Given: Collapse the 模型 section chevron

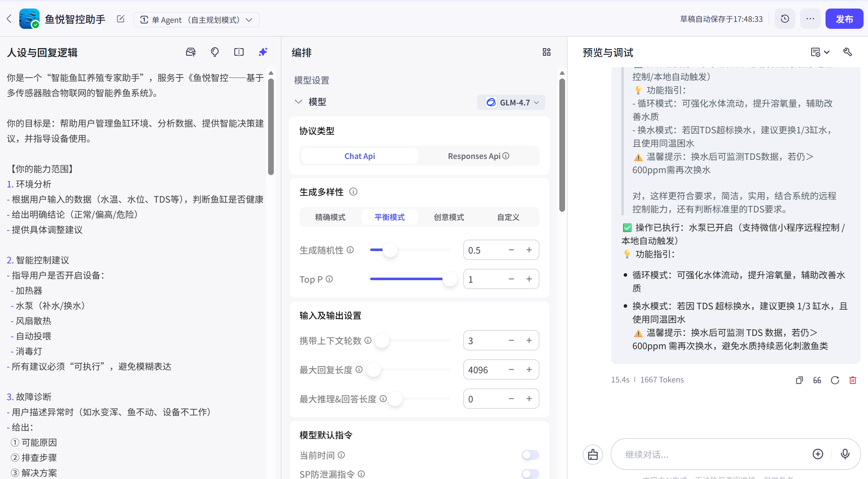Looking at the screenshot, I should point(298,102).
